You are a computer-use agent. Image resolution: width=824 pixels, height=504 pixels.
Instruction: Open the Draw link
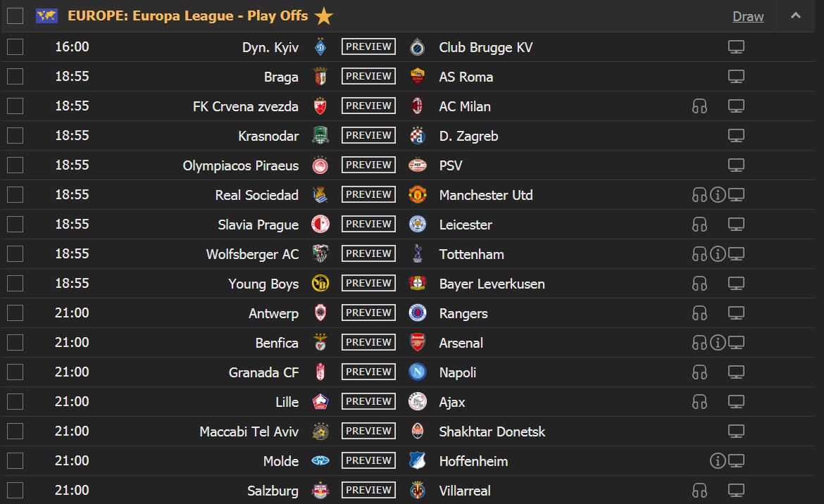(748, 16)
